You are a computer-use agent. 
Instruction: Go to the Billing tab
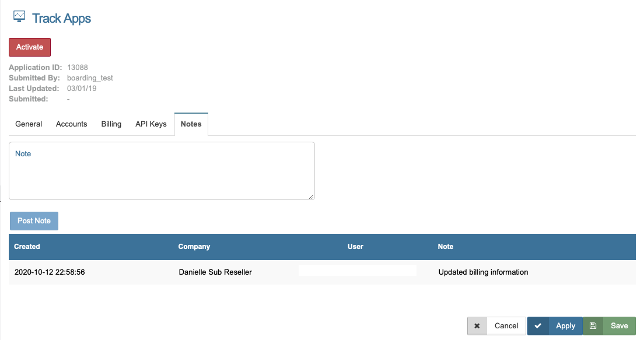click(111, 124)
